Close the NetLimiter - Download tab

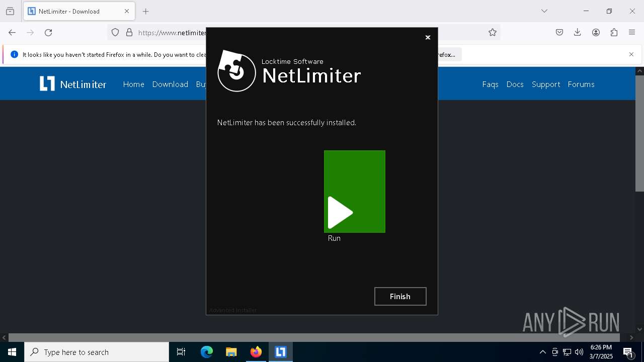point(127,11)
